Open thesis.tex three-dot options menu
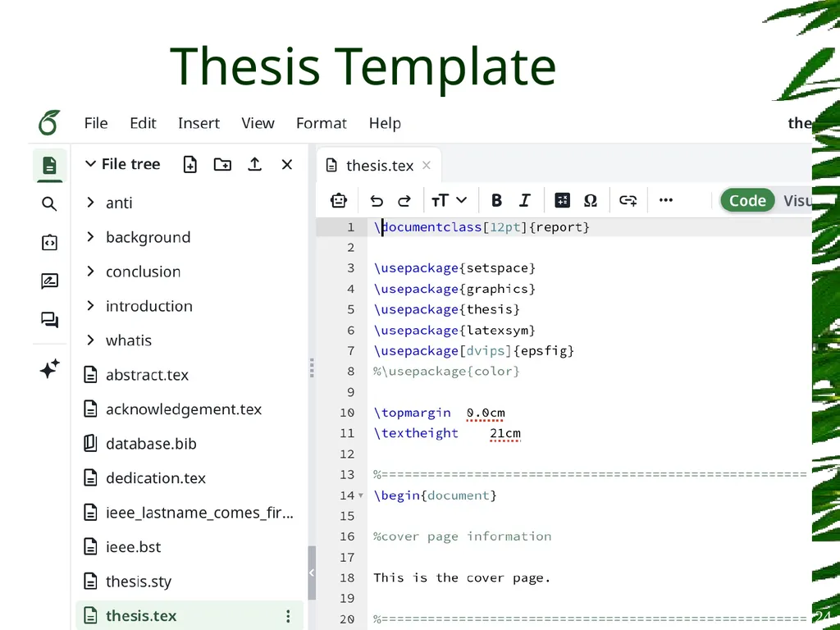Viewport: 840px width, 630px height. [x=288, y=616]
